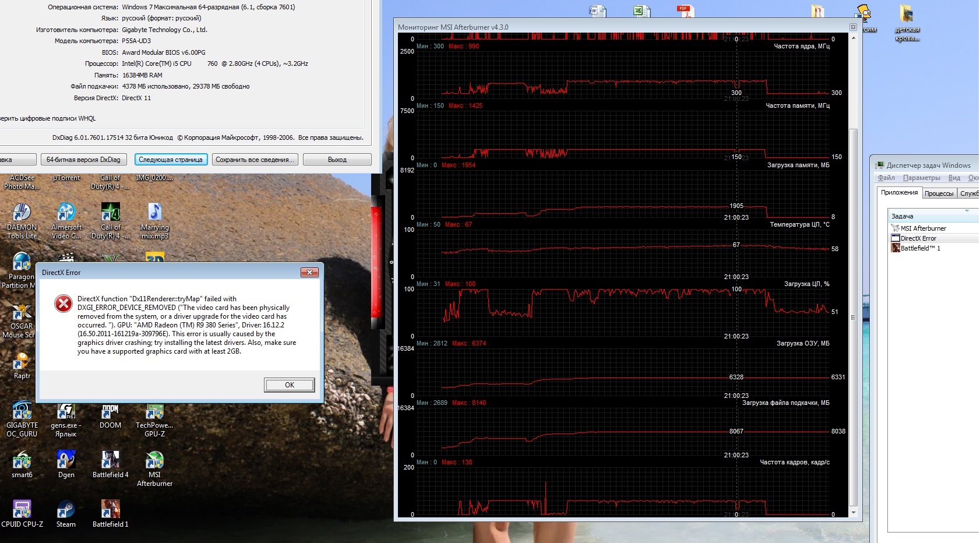Click "16384MB RAM" memory value in DxDiag
This screenshot has height=543, width=980.
[x=142, y=75]
